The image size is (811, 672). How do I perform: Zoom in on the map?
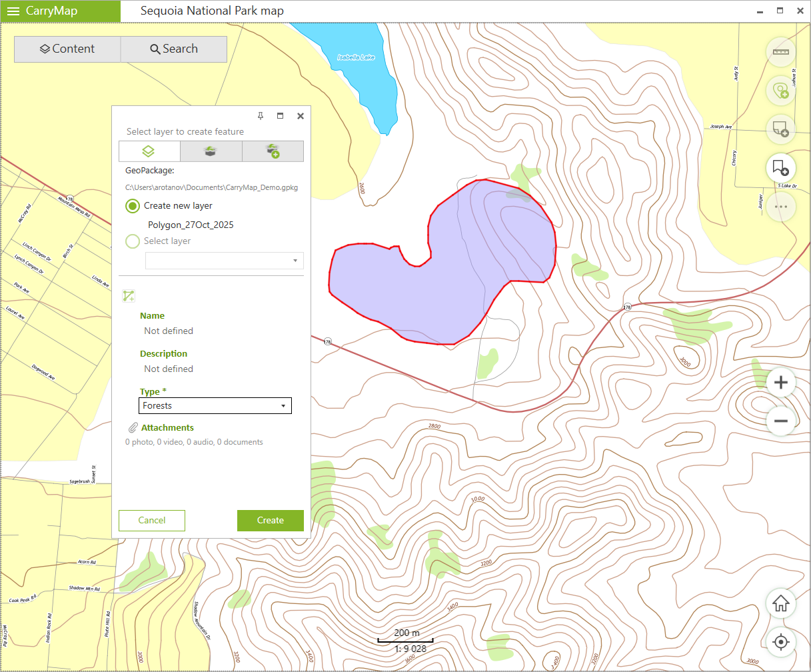pos(781,383)
